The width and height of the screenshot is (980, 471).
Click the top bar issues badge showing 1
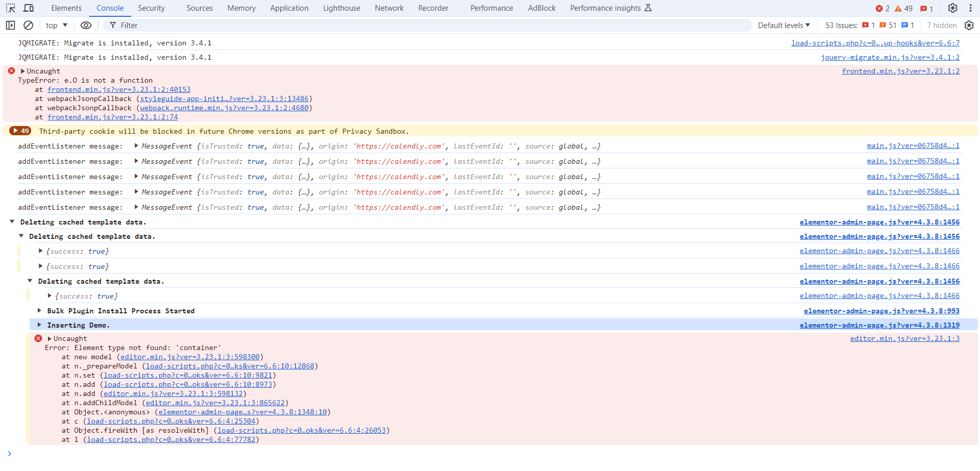(926, 9)
